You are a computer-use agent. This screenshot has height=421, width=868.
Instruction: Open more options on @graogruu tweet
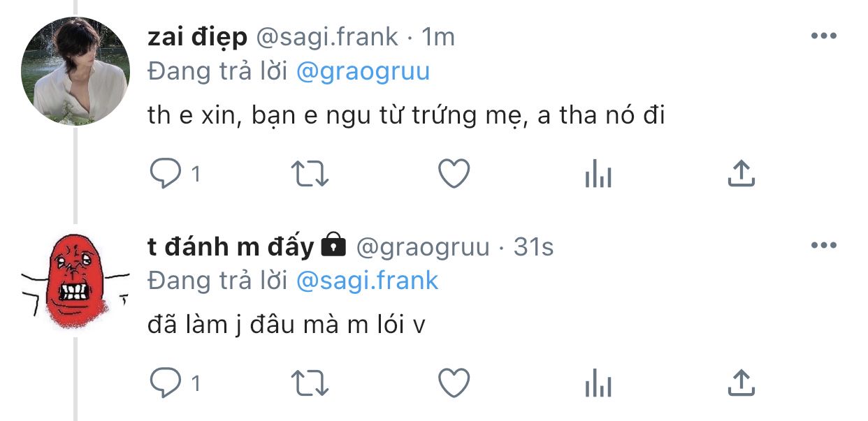click(823, 246)
